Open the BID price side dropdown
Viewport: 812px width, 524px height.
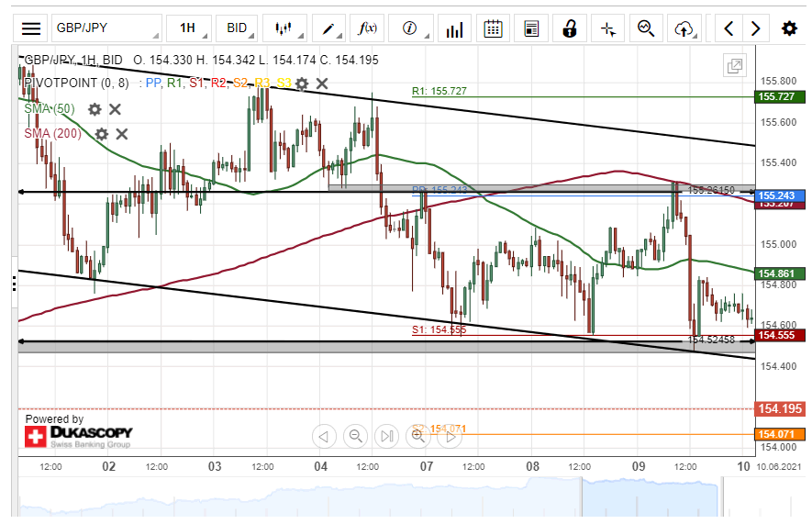(x=237, y=28)
